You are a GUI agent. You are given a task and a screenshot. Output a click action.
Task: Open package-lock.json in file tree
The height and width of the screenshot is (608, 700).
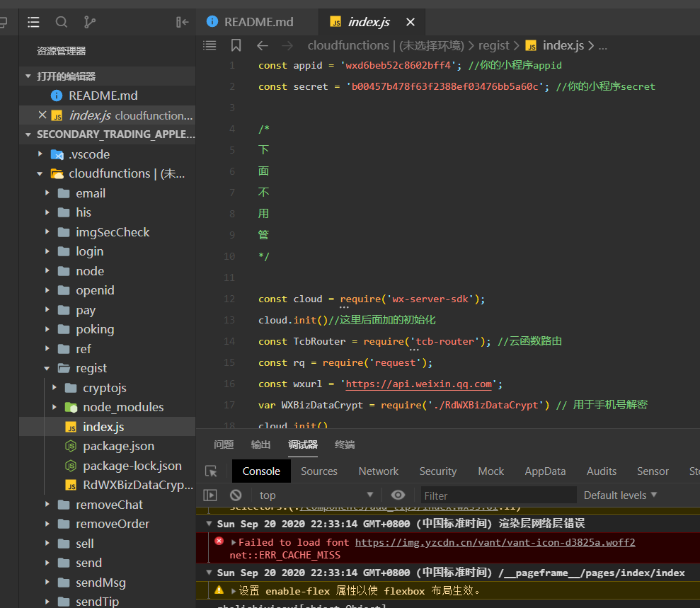click(108, 466)
